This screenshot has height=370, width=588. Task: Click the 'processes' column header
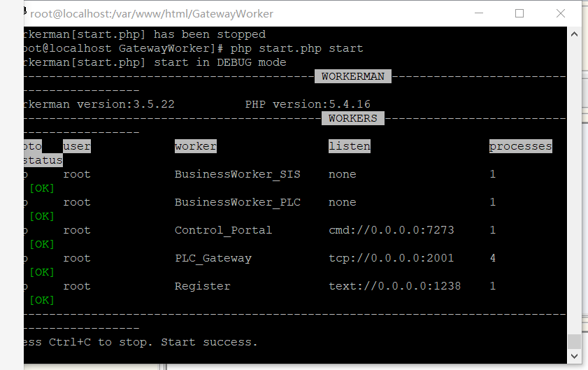click(520, 146)
